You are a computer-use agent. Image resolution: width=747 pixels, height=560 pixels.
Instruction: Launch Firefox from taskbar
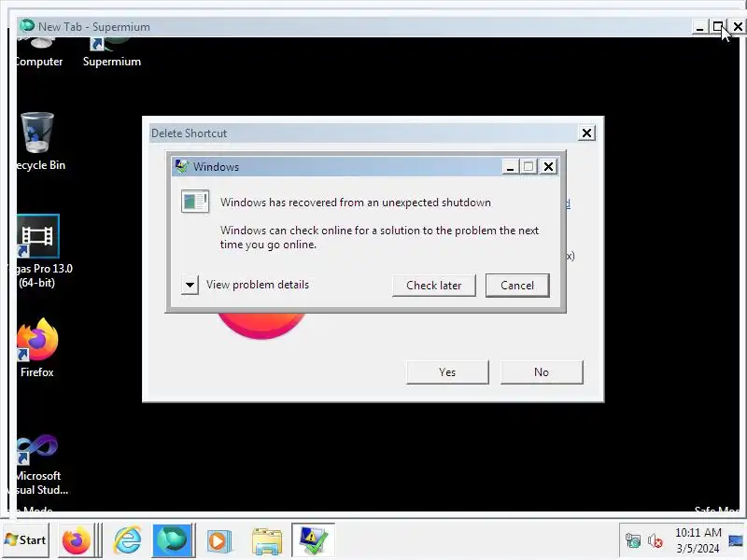76,540
